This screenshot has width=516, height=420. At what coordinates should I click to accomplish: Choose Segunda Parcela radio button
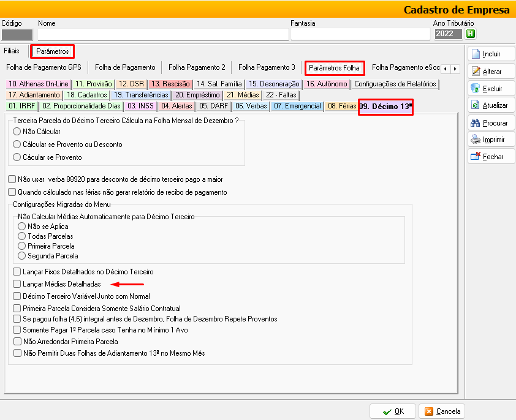(22, 256)
